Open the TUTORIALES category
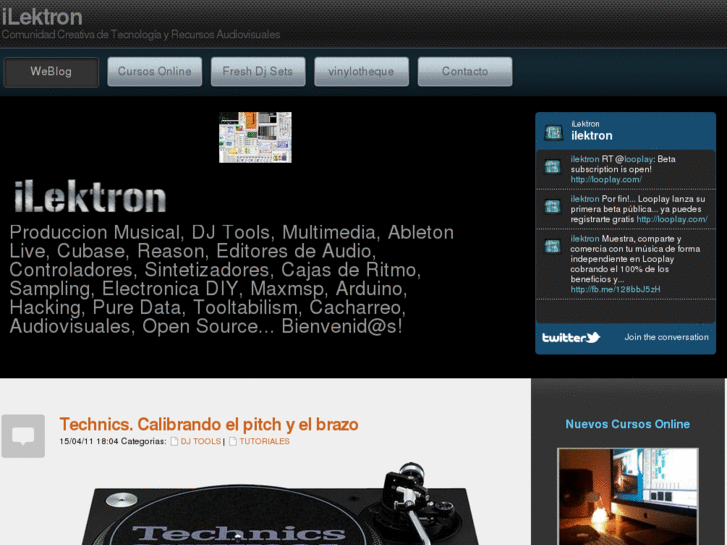Image resolution: width=727 pixels, height=545 pixels. coord(264,441)
